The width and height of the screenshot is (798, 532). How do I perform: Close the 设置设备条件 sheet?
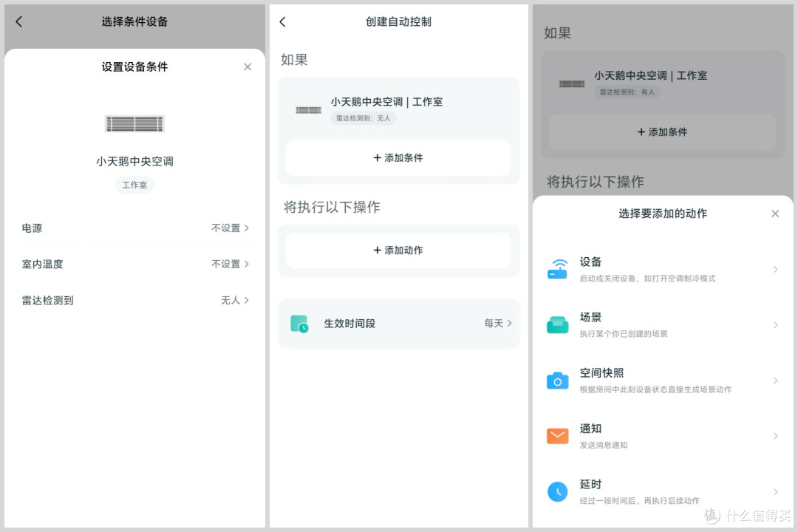248,66
